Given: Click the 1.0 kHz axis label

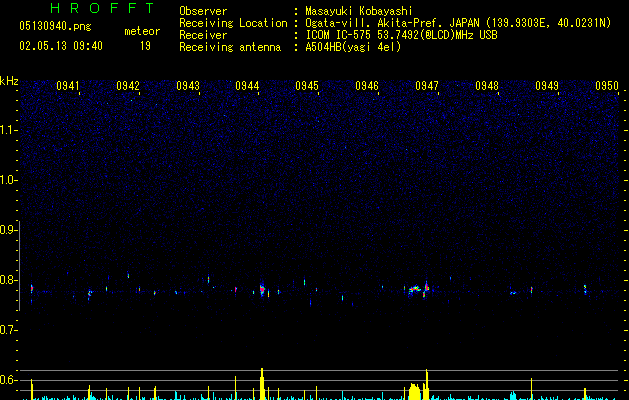Looking at the screenshot, I should (x=7, y=180).
